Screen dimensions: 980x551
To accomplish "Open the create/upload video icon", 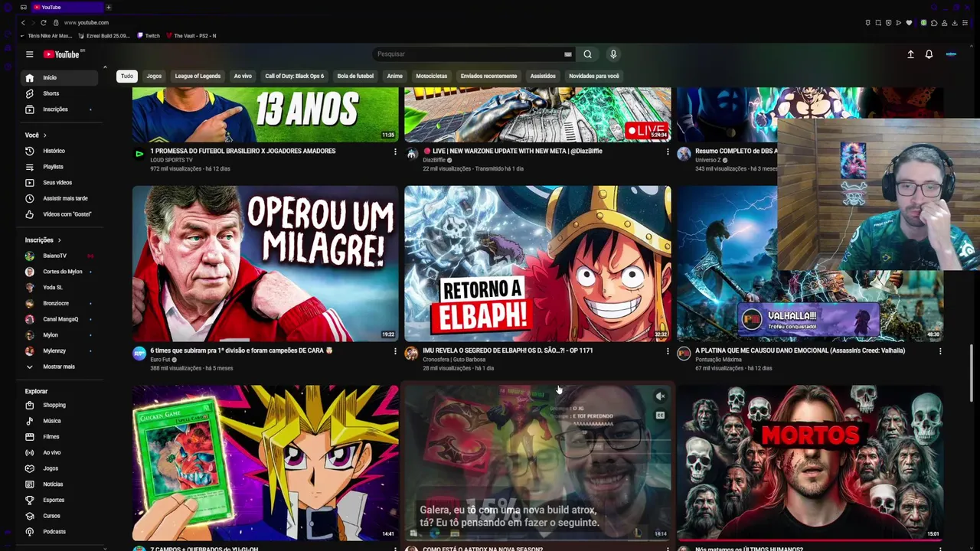I will 910,54.
